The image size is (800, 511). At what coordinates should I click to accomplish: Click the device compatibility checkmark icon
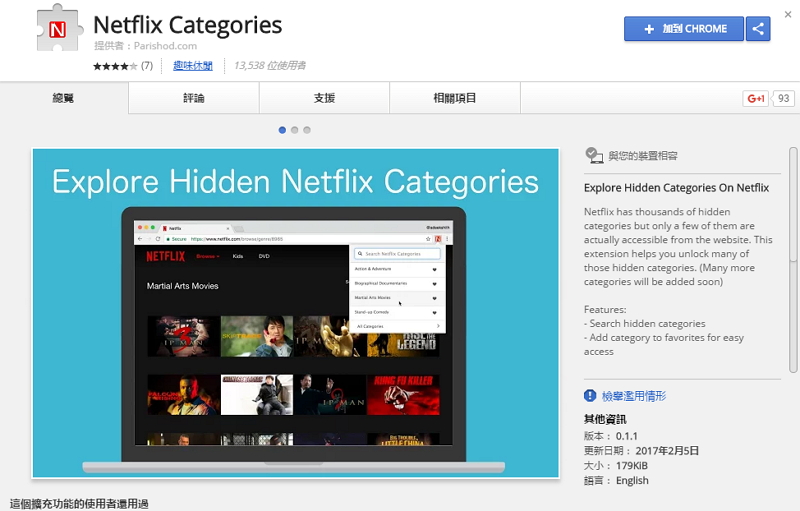(594, 156)
